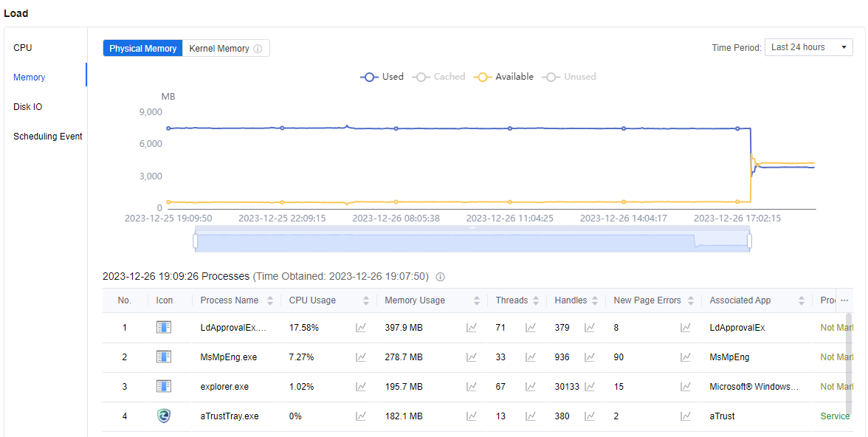Click info icon next to Kernel Memory
This screenshot has width=868, height=437.
tap(258, 49)
